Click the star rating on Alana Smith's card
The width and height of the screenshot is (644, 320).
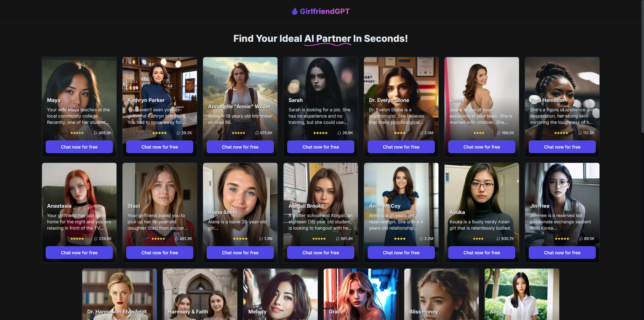click(x=240, y=239)
